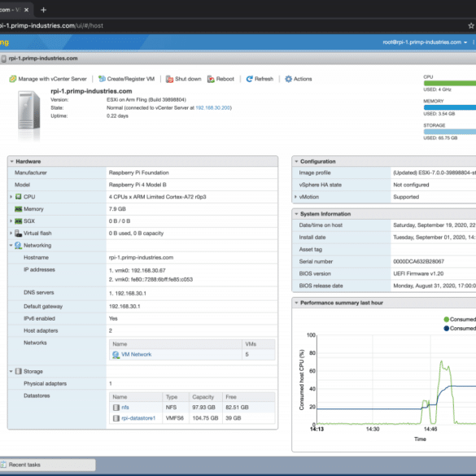Screen dimensions: 476x476
Task: Click the nfs datastore icon
Action: pos(116,408)
